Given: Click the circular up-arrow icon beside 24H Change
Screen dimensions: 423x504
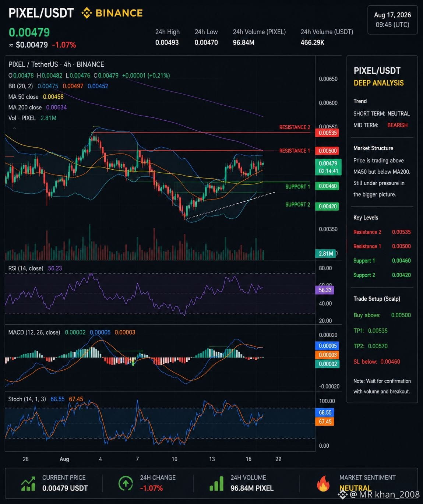Looking at the screenshot, I should click(x=126, y=483).
